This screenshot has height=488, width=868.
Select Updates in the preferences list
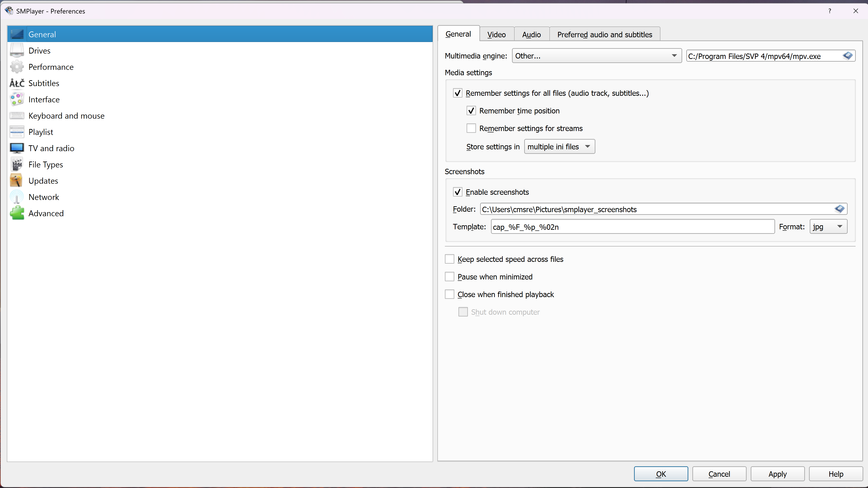point(220,181)
